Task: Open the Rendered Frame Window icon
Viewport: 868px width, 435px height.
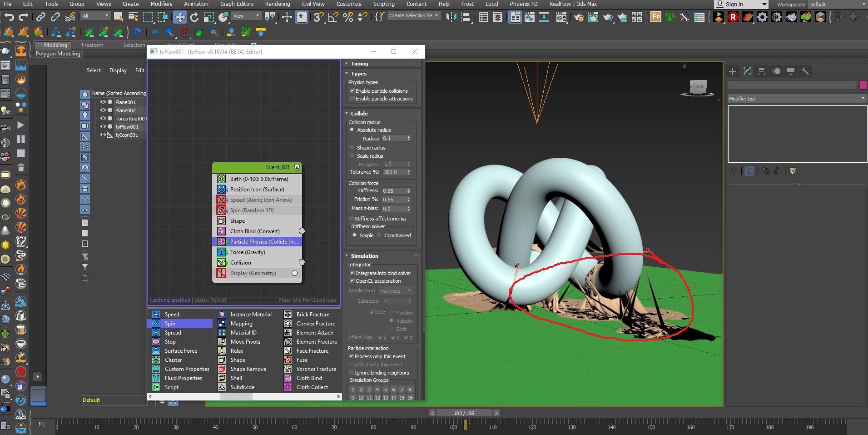Action: (x=593, y=17)
